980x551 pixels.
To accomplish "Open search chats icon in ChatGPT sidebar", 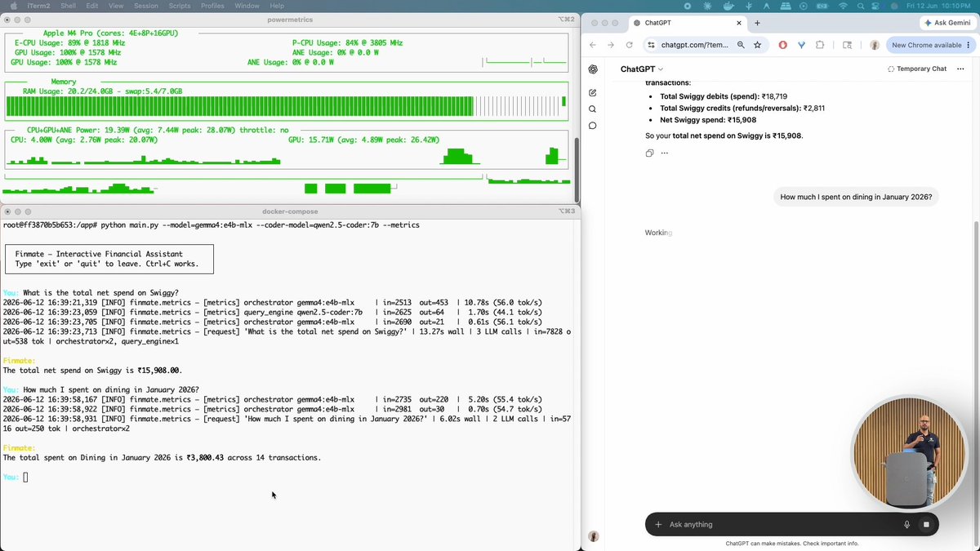I will 593,109.
